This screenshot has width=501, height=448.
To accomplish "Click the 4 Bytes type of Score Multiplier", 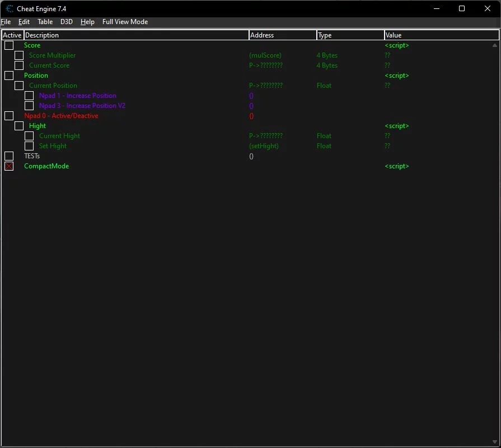I will pyautogui.click(x=327, y=55).
